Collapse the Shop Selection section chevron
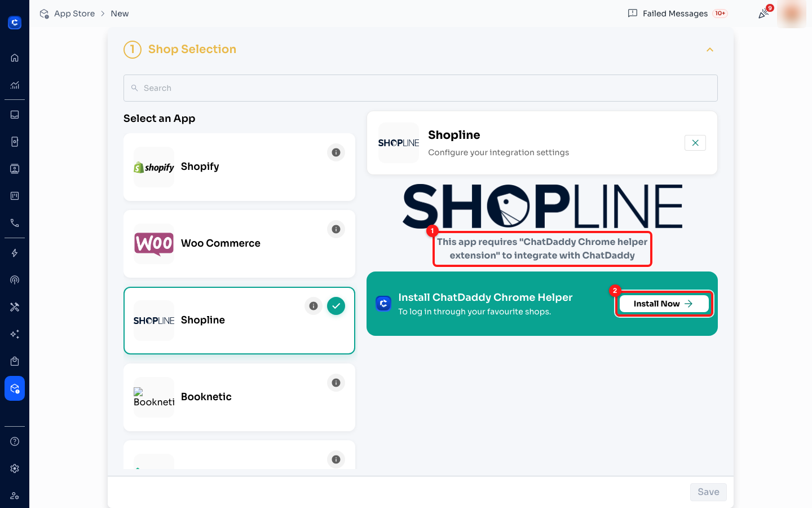812x508 pixels. coord(710,50)
